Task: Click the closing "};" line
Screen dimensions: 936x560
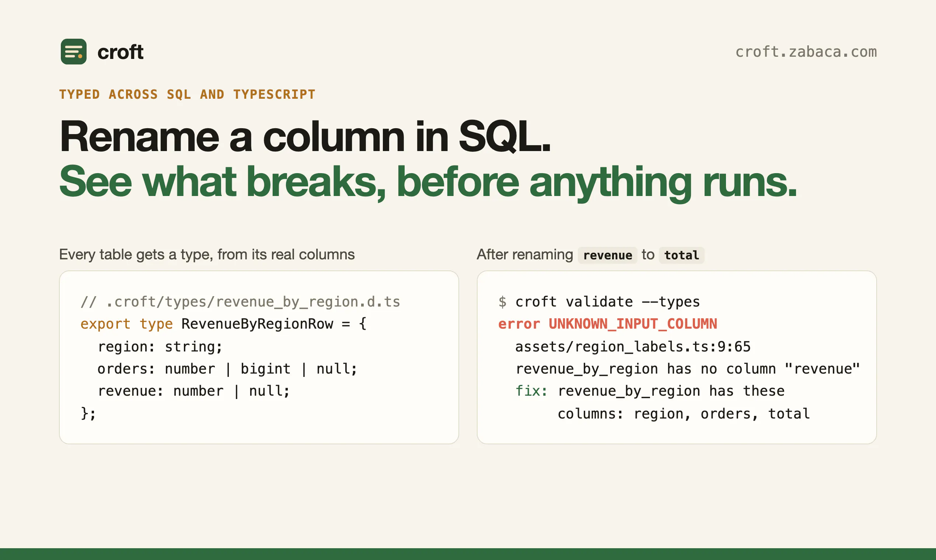Action: 88,414
